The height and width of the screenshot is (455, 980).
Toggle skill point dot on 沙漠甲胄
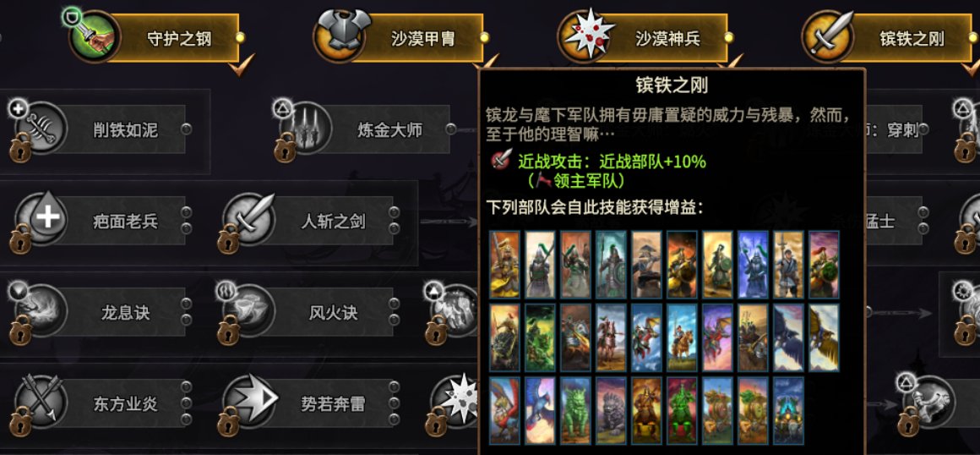[x=484, y=37]
